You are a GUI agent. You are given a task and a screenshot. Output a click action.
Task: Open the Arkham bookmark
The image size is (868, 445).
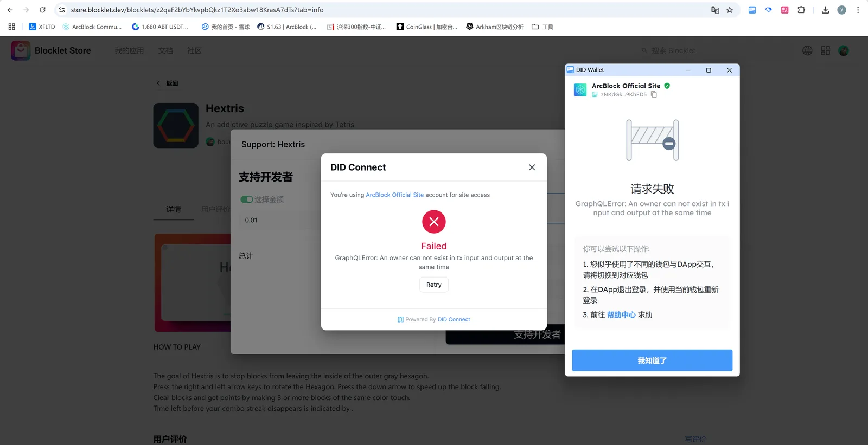point(495,27)
